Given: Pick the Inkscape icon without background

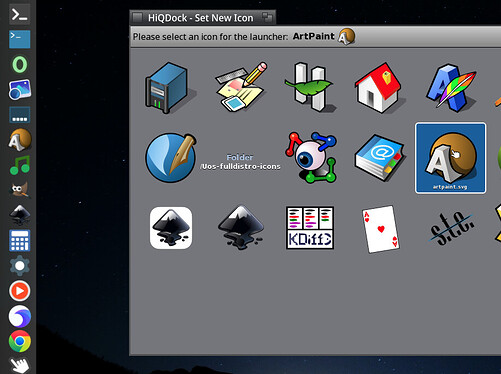Looking at the screenshot, I should point(241,227).
